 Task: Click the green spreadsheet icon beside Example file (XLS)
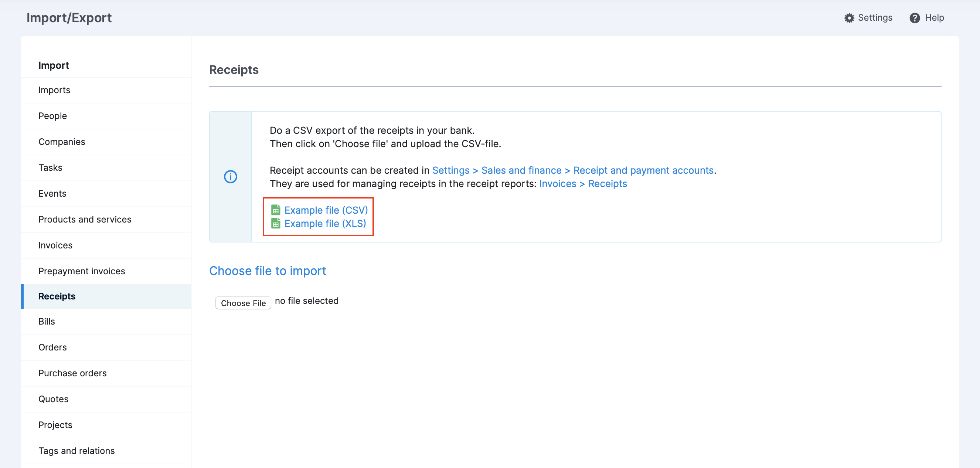[x=275, y=224]
